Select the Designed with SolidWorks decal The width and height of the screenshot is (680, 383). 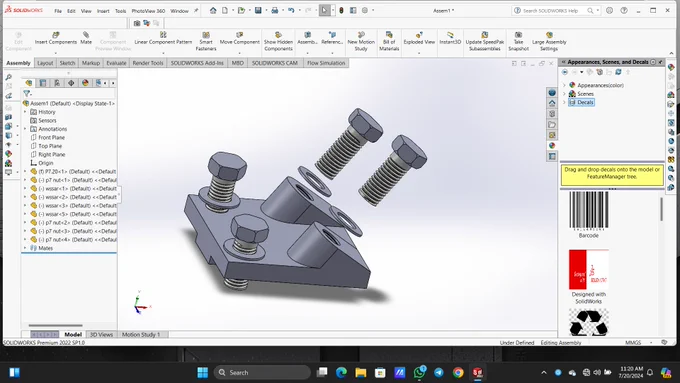[588, 269]
